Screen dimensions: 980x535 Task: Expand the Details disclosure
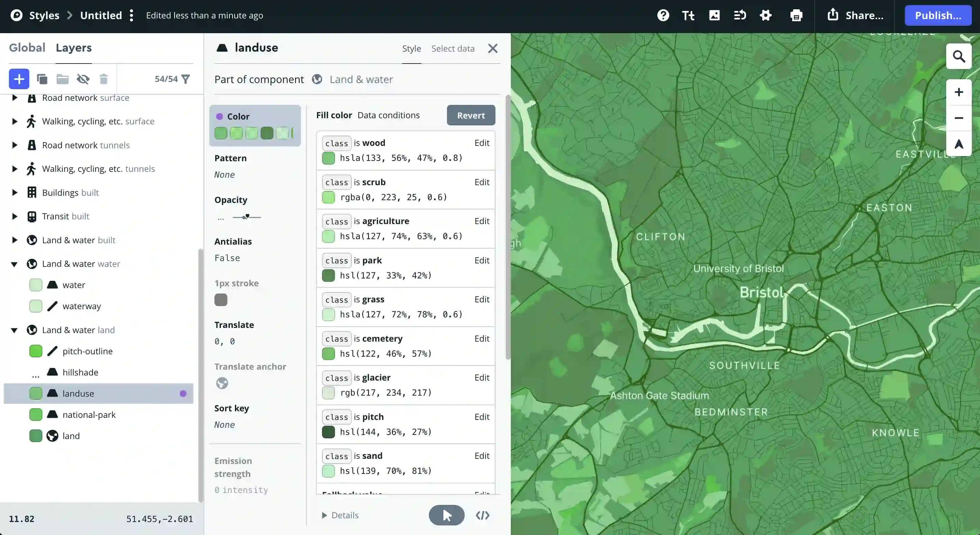click(340, 515)
